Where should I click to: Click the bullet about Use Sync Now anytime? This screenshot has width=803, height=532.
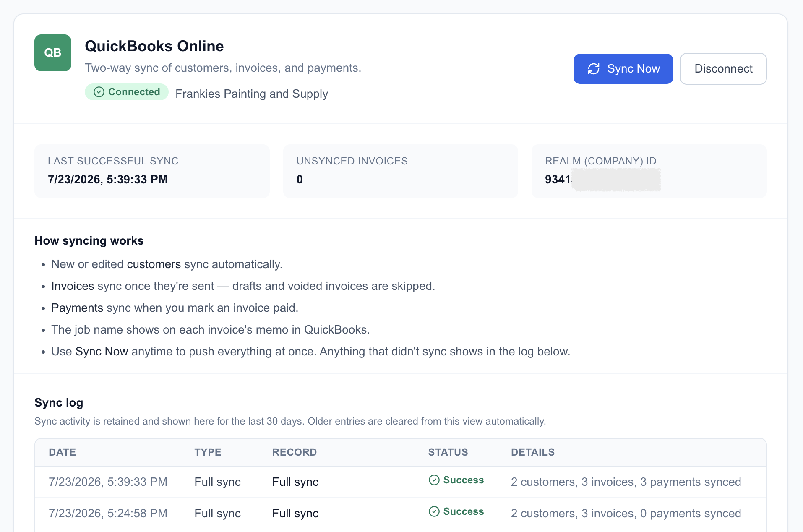pyautogui.click(x=311, y=352)
